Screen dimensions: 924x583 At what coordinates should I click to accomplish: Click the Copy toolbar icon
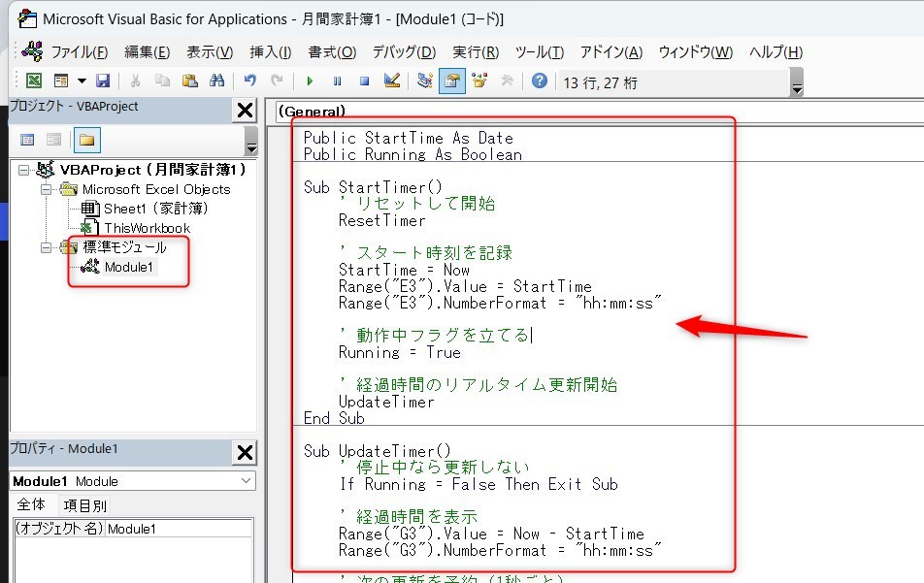click(x=162, y=81)
